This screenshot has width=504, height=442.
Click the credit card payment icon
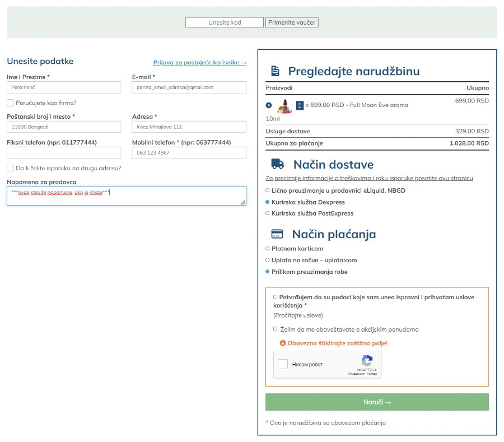click(277, 234)
